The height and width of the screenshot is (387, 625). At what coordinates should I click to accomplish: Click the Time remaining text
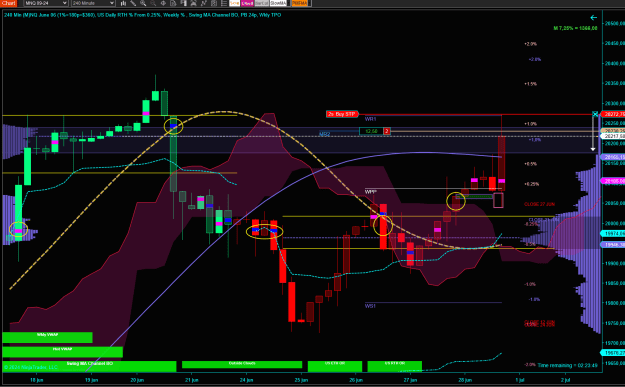[567, 365]
